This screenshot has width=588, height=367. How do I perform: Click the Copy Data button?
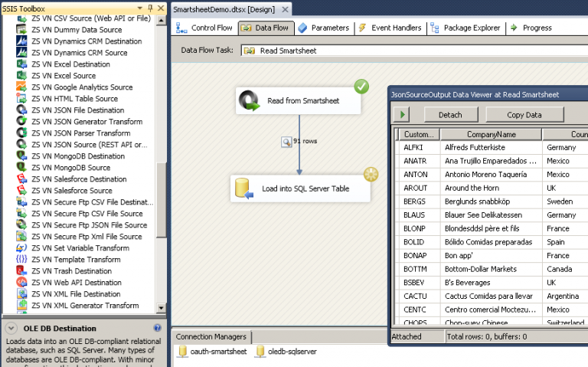pyautogui.click(x=524, y=114)
